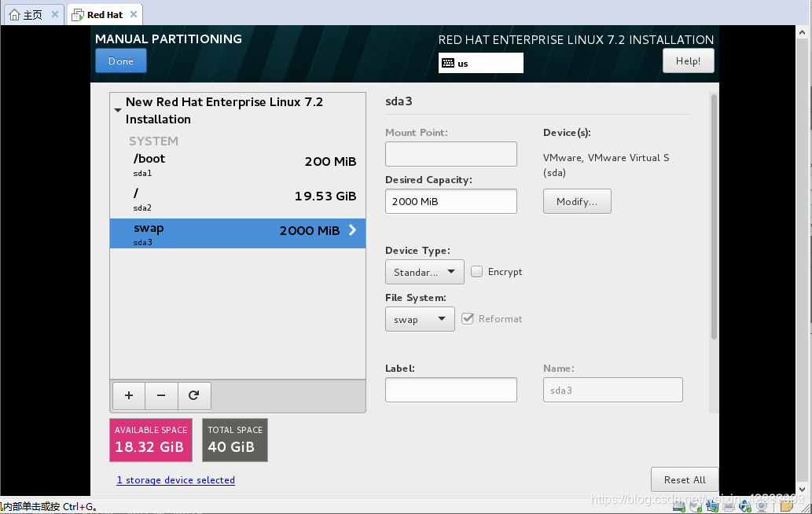Click the webcam device status icon
Viewport: 812px width, 514px height.
(762, 505)
